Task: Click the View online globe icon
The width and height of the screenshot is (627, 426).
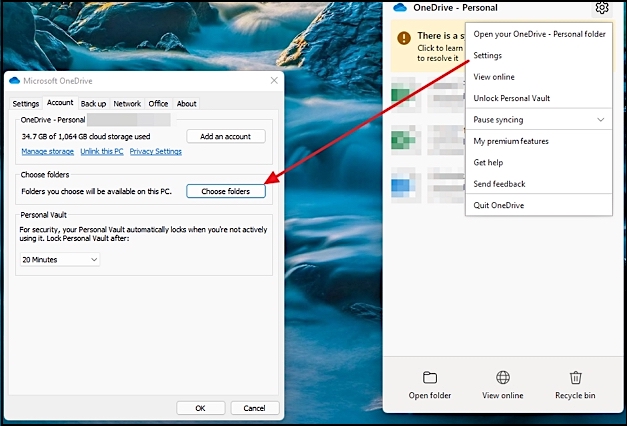Action: pos(502,378)
